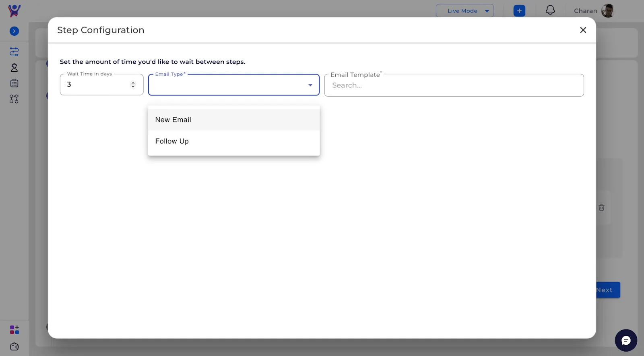Click the Next button behind the dialog
Image resolution: width=644 pixels, height=356 pixels.
click(608, 290)
